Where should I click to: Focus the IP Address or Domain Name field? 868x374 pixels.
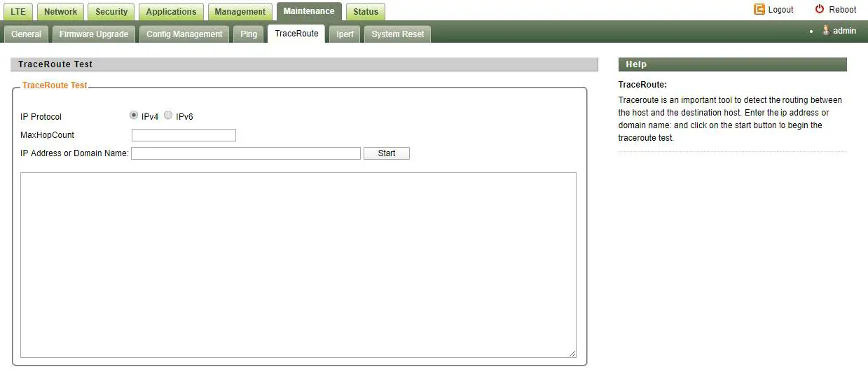coord(246,153)
